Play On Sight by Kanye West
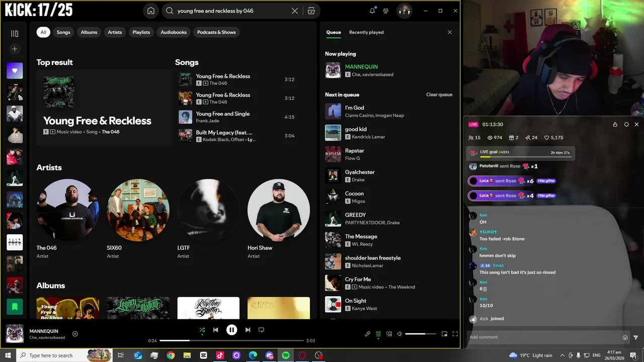The width and height of the screenshot is (644, 362). point(389,304)
